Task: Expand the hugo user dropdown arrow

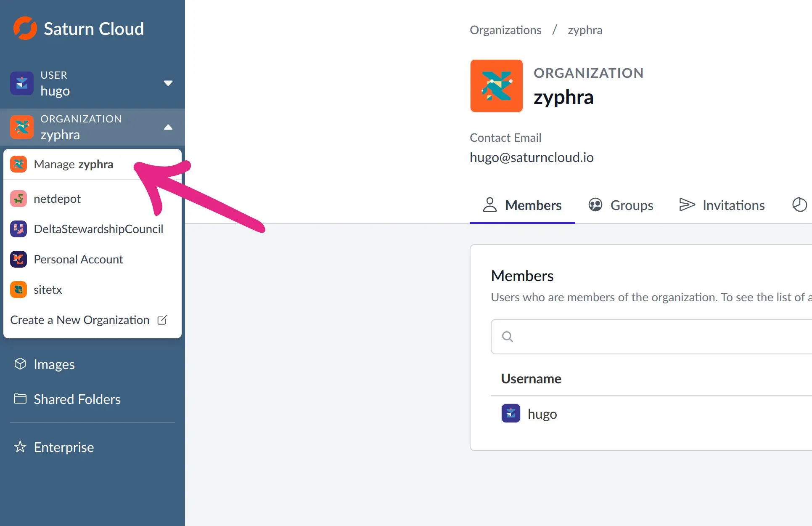Action: (x=168, y=83)
